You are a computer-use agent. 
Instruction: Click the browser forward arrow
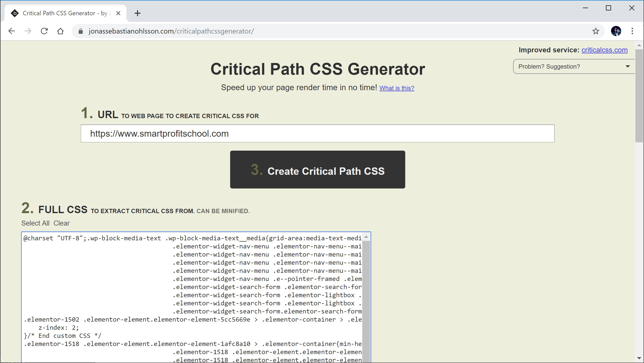coord(28,31)
